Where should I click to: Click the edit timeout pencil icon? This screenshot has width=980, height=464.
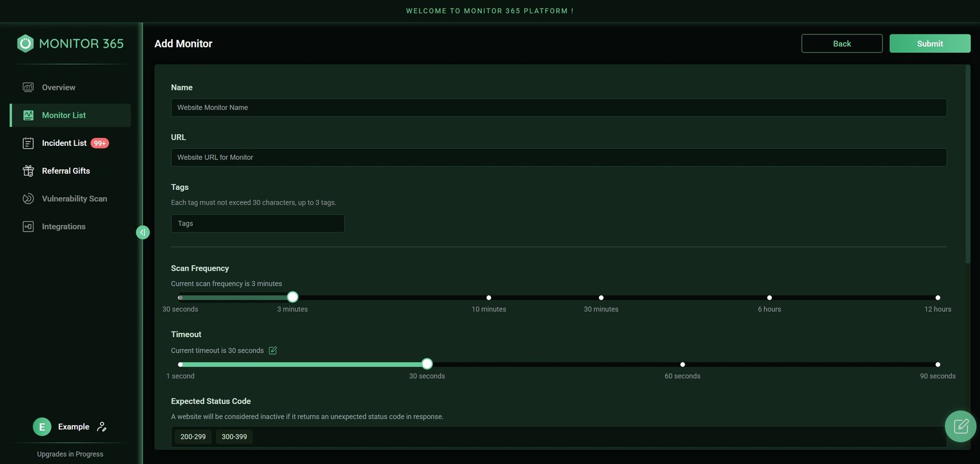click(x=273, y=351)
